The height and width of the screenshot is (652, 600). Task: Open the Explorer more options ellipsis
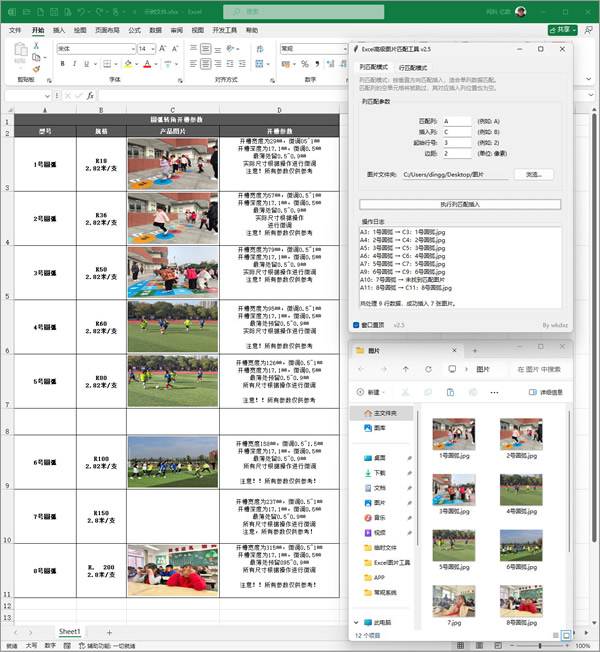(x=494, y=392)
